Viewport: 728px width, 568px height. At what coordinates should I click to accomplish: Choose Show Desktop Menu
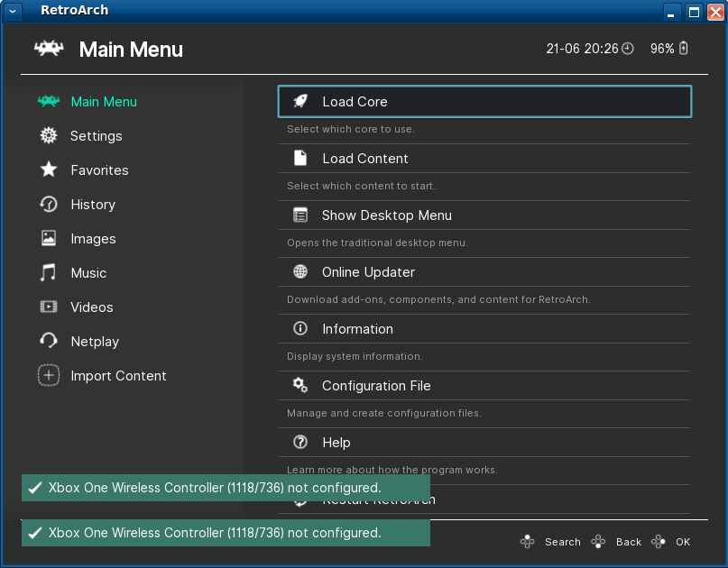coord(484,215)
